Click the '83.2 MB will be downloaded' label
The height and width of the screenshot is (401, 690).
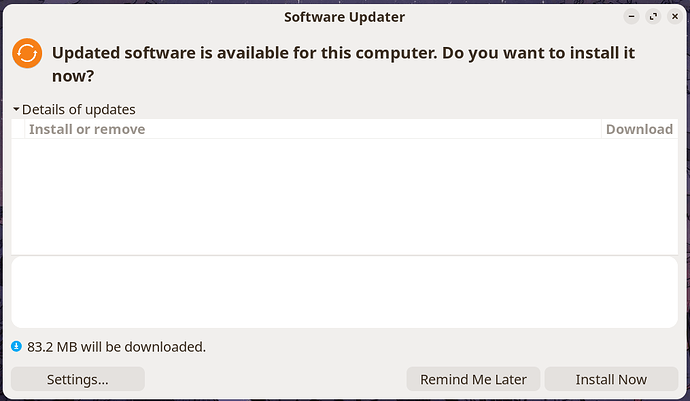click(x=117, y=347)
